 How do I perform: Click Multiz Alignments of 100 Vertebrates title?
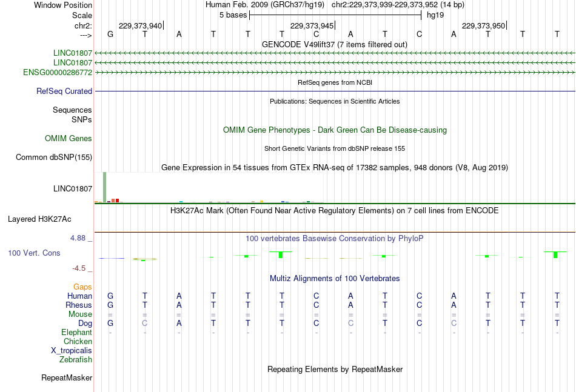[335, 279]
